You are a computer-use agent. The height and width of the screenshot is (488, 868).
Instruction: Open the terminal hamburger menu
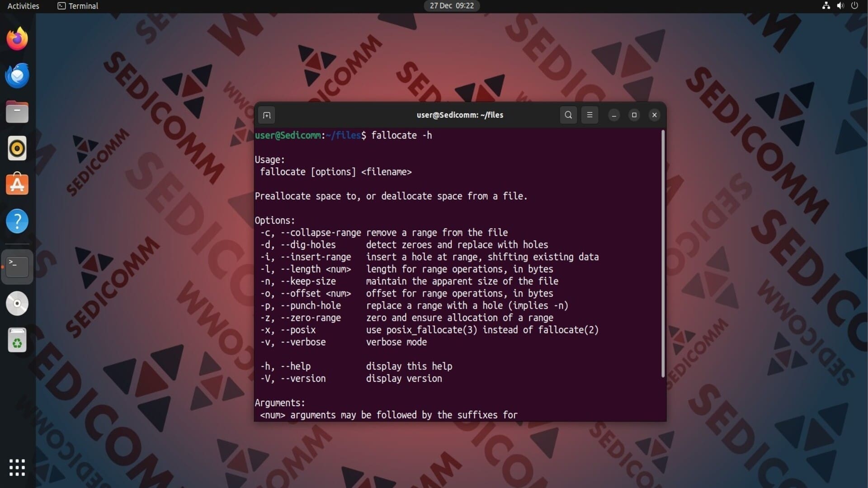590,115
